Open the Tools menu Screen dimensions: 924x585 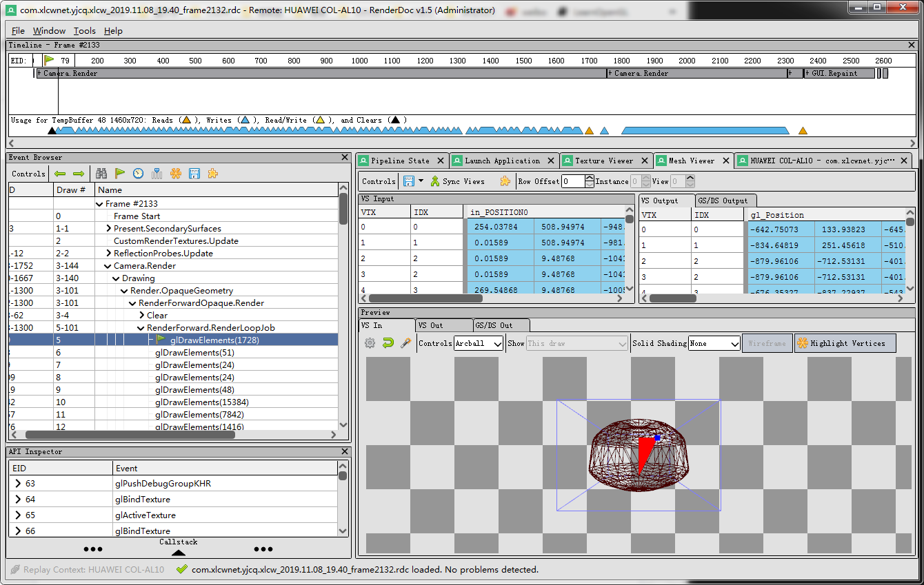84,30
